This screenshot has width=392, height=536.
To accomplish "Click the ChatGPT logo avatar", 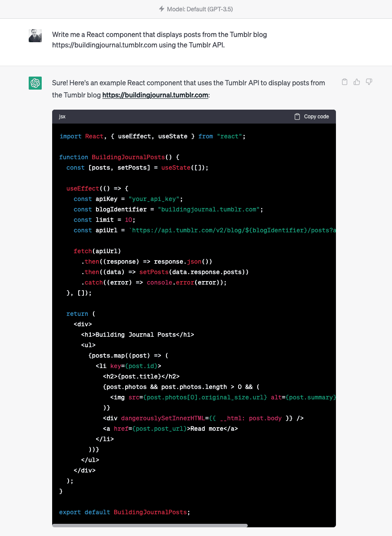I will click(35, 83).
